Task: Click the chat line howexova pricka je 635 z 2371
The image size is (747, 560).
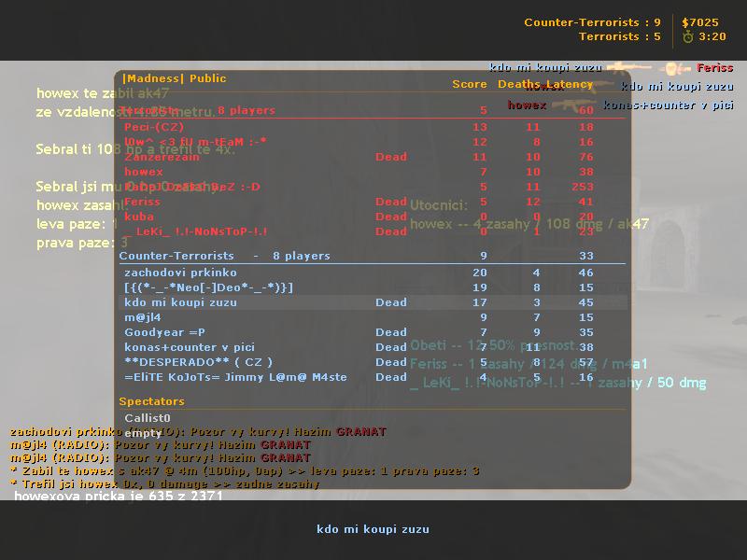Action: [x=119, y=496]
